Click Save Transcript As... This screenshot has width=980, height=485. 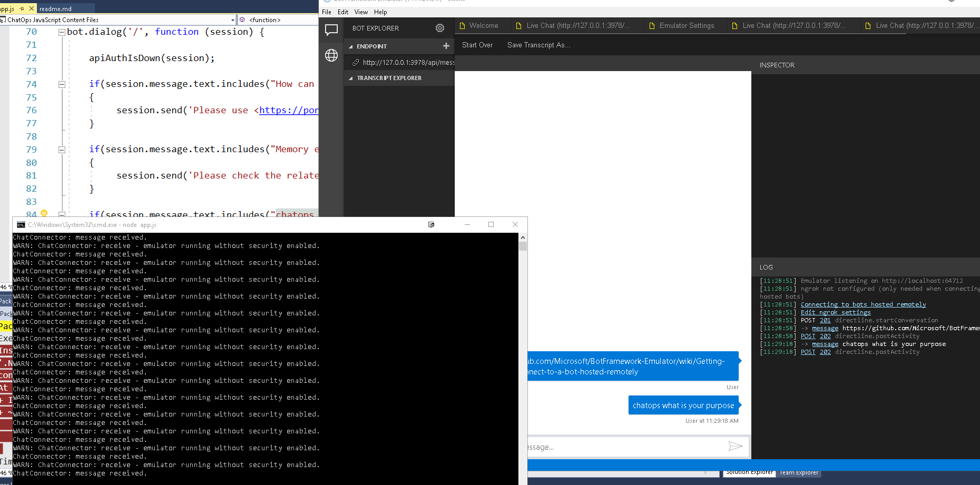538,45
